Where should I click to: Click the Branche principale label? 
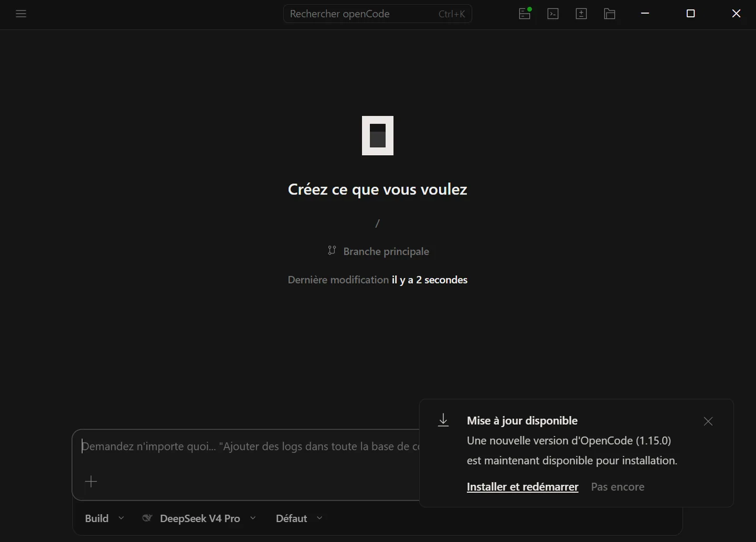point(386,252)
